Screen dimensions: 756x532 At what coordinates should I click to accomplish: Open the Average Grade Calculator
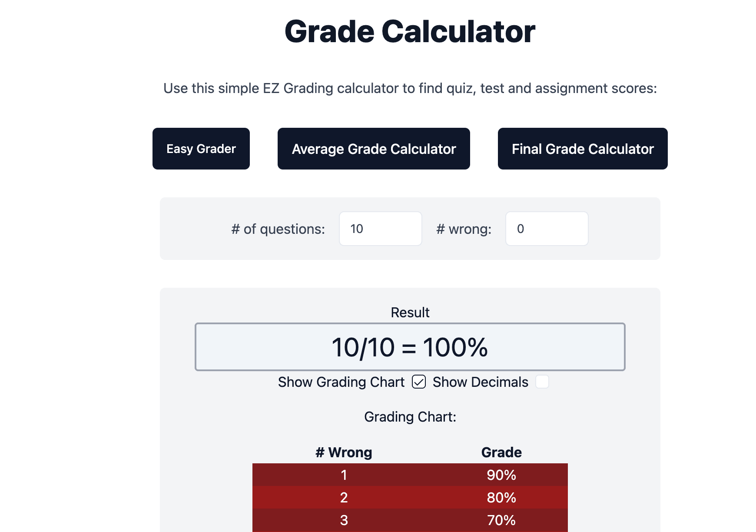[x=374, y=149]
